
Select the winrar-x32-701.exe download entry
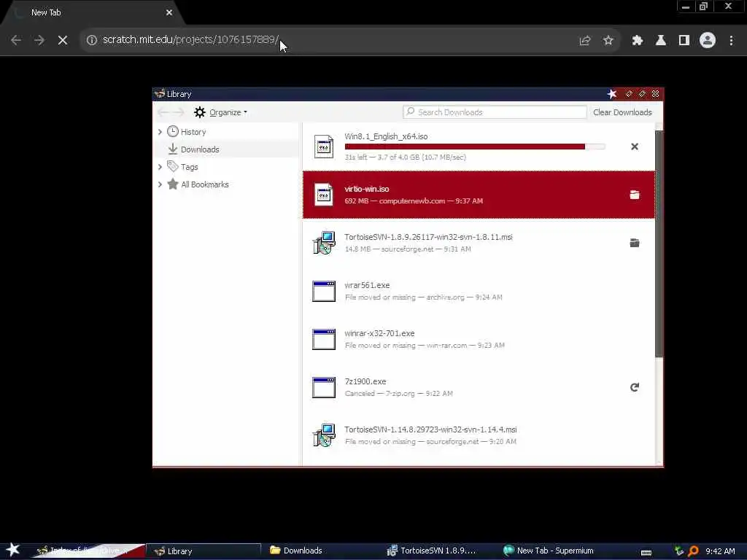pos(479,339)
